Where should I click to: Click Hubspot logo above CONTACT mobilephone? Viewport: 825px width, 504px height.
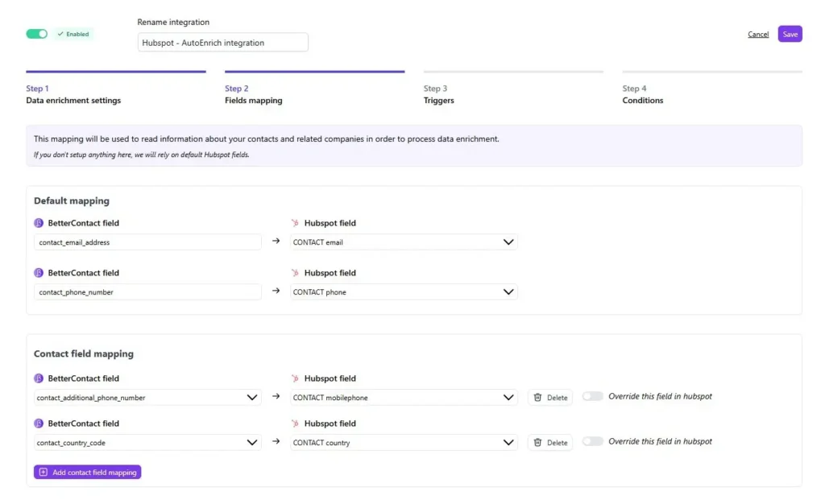[x=295, y=378]
